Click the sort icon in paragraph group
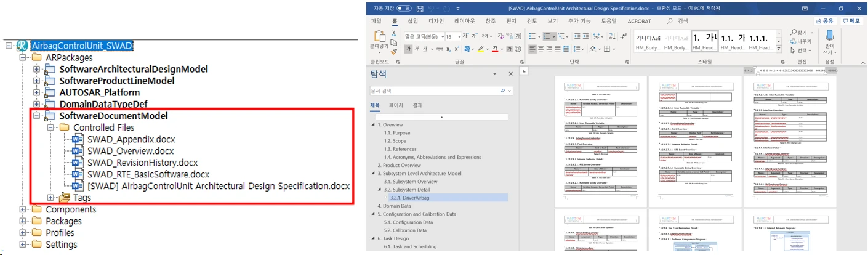868x255 pixels. (x=611, y=36)
